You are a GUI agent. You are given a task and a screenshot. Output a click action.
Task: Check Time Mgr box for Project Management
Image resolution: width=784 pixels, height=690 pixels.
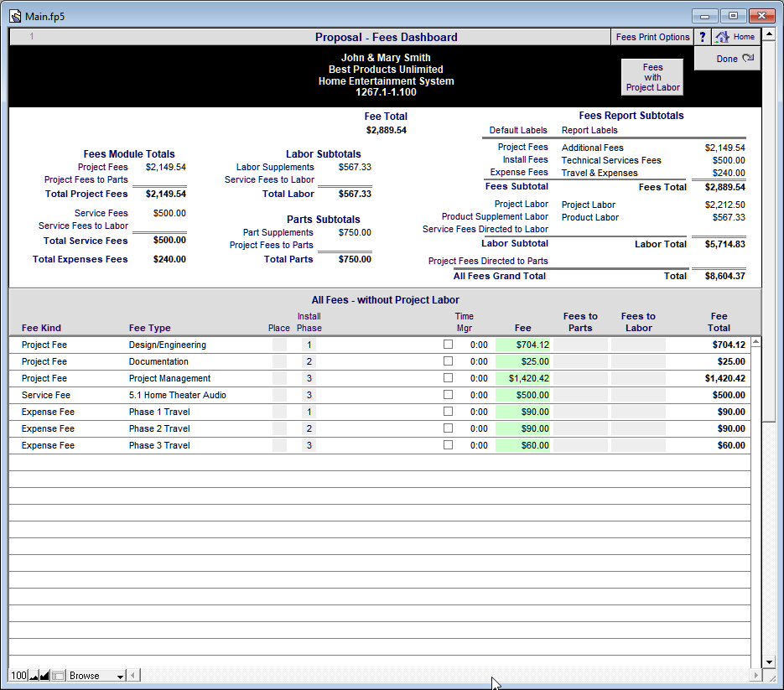448,378
